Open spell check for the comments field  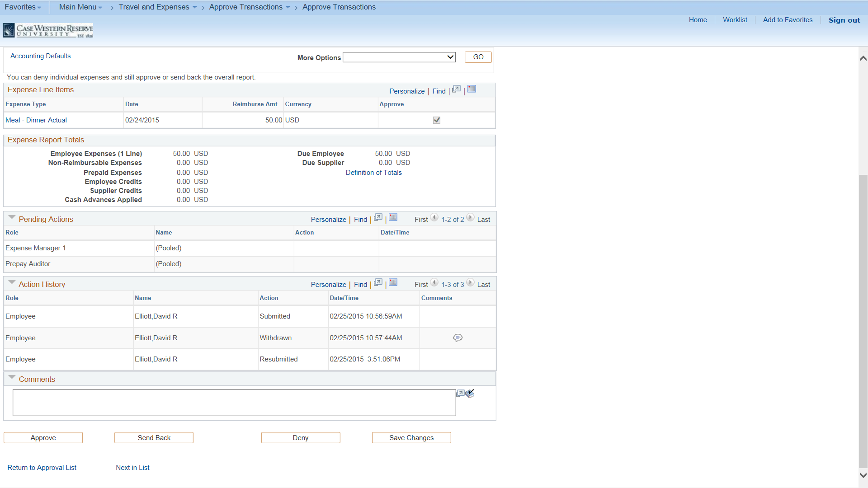pos(470,394)
